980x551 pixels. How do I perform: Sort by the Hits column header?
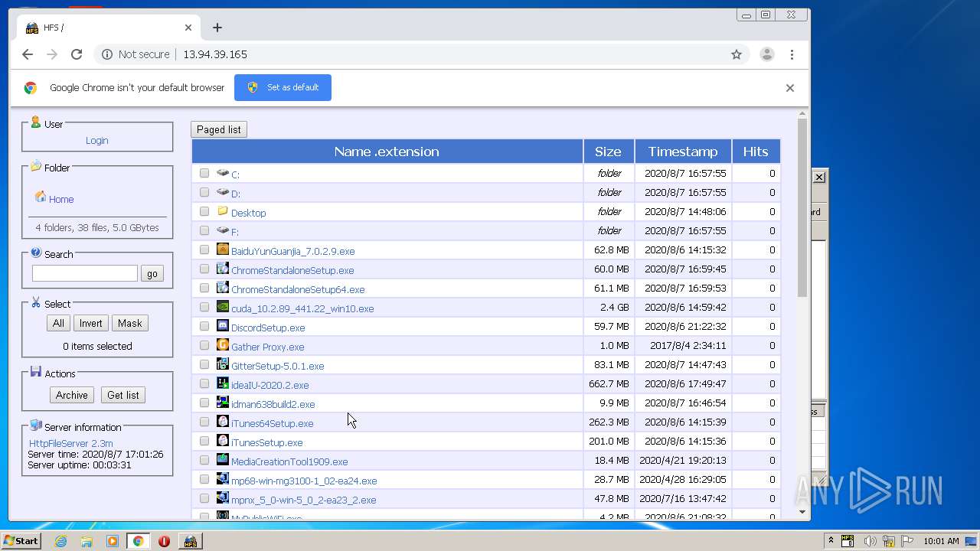756,152
